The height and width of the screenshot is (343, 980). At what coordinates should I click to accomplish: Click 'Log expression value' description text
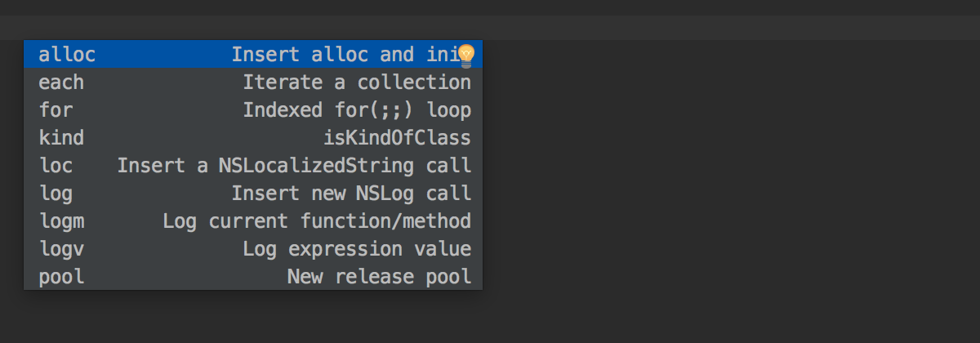pos(357,249)
